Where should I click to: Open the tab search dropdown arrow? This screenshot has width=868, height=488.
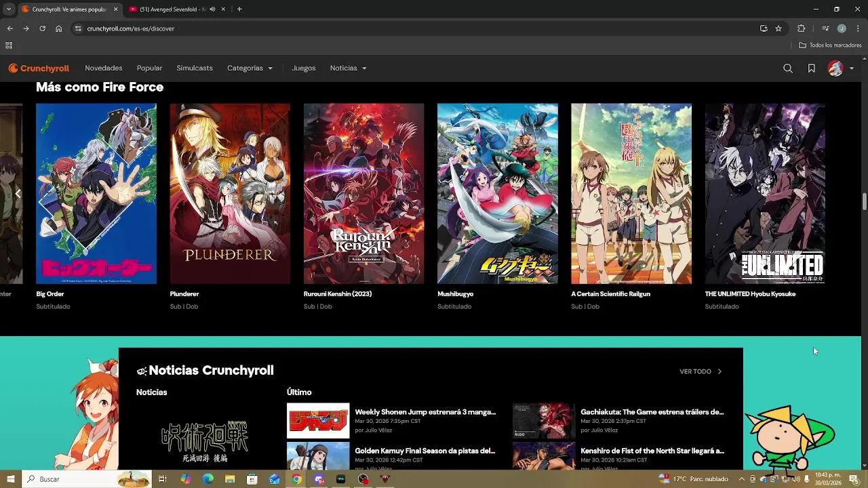tap(8, 9)
